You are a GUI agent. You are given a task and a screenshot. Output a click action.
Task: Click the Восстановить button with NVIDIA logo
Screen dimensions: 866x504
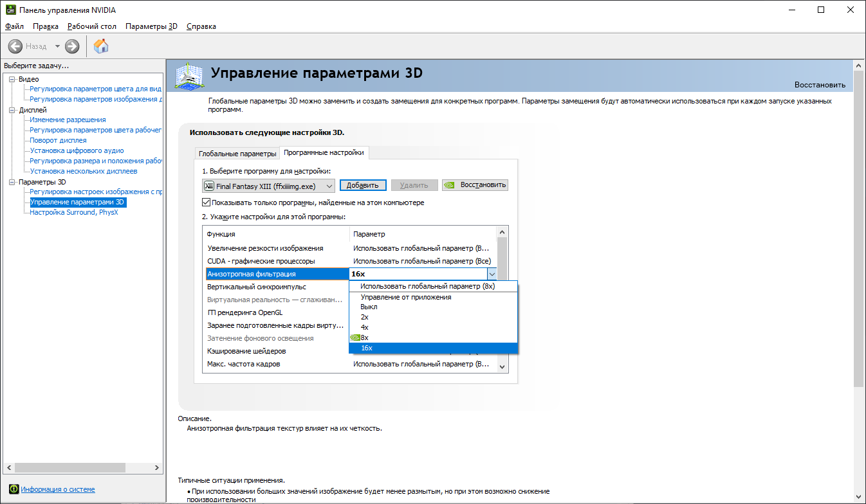coord(475,185)
